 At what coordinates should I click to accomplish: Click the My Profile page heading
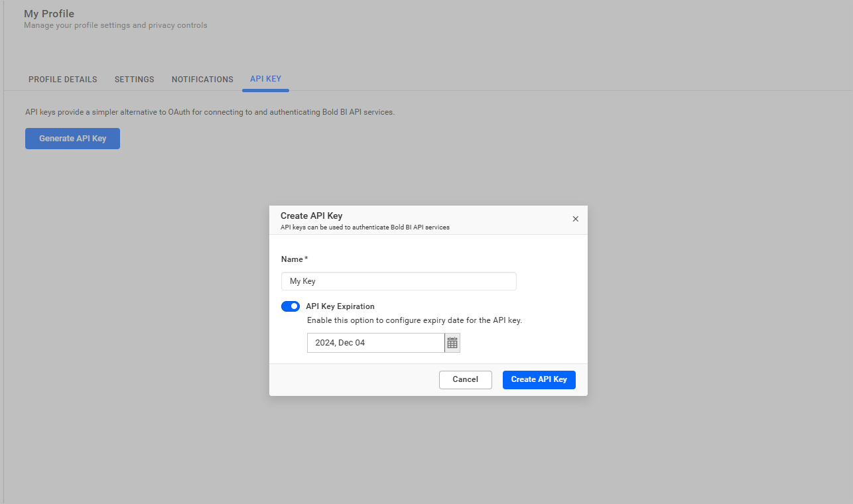click(48, 13)
